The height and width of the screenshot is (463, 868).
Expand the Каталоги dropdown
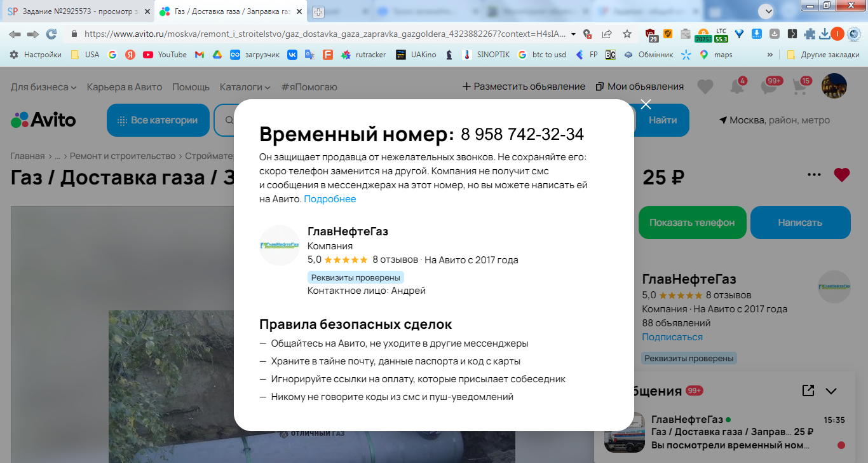point(245,86)
